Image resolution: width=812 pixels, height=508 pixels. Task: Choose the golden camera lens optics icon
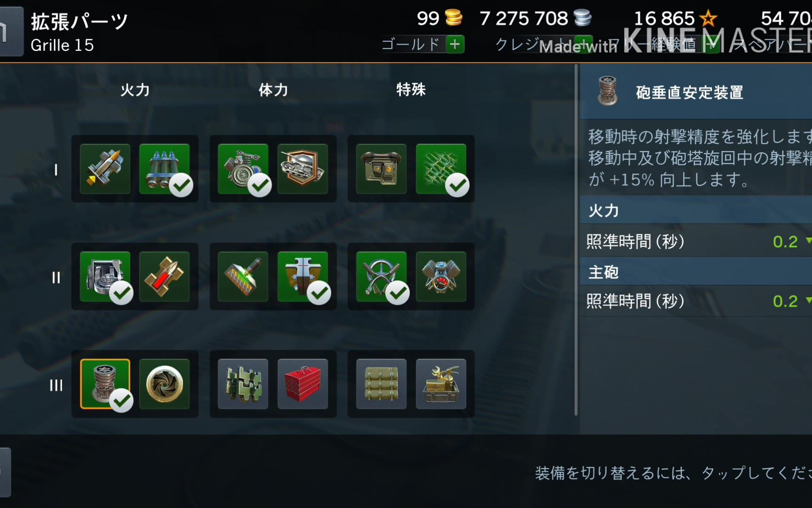[x=164, y=384]
